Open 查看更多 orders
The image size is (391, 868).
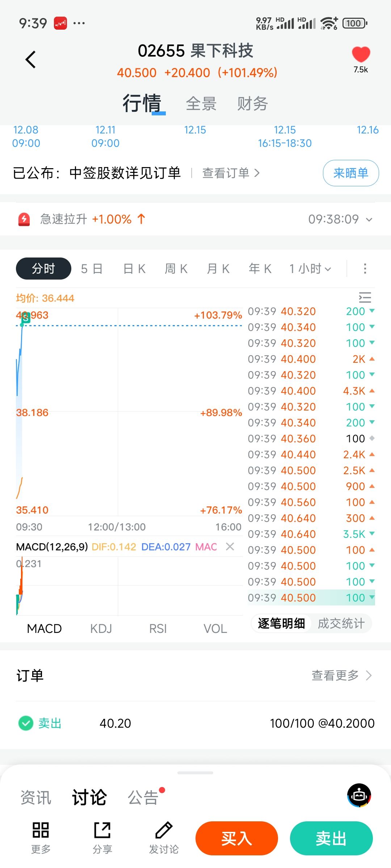coord(341,675)
